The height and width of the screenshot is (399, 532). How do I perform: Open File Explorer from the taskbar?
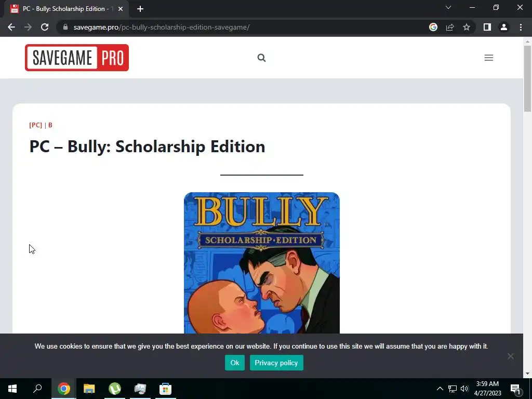(x=89, y=389)
